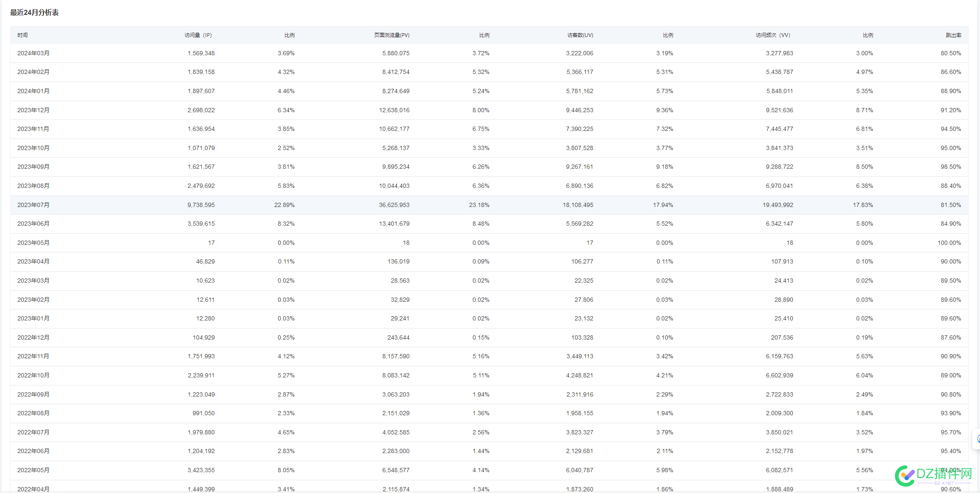Click bounce rate 95.70% for 2022年07月

point(951,432)
